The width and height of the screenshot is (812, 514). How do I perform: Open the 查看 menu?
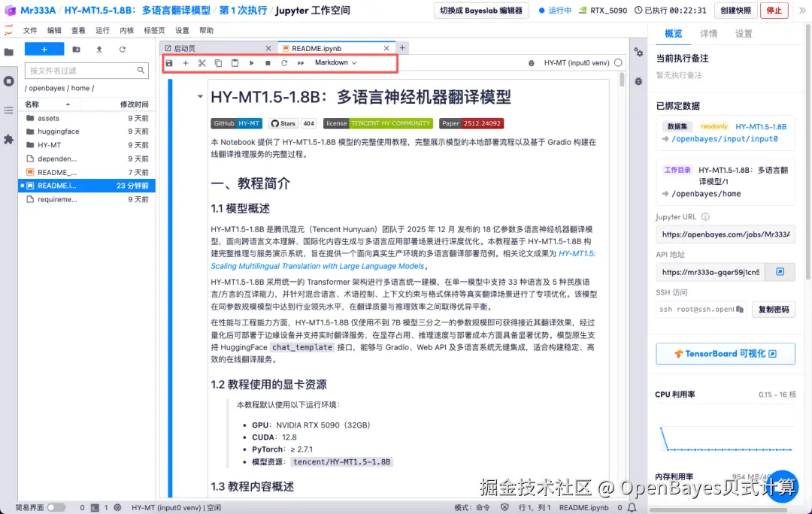coord(78,31)
